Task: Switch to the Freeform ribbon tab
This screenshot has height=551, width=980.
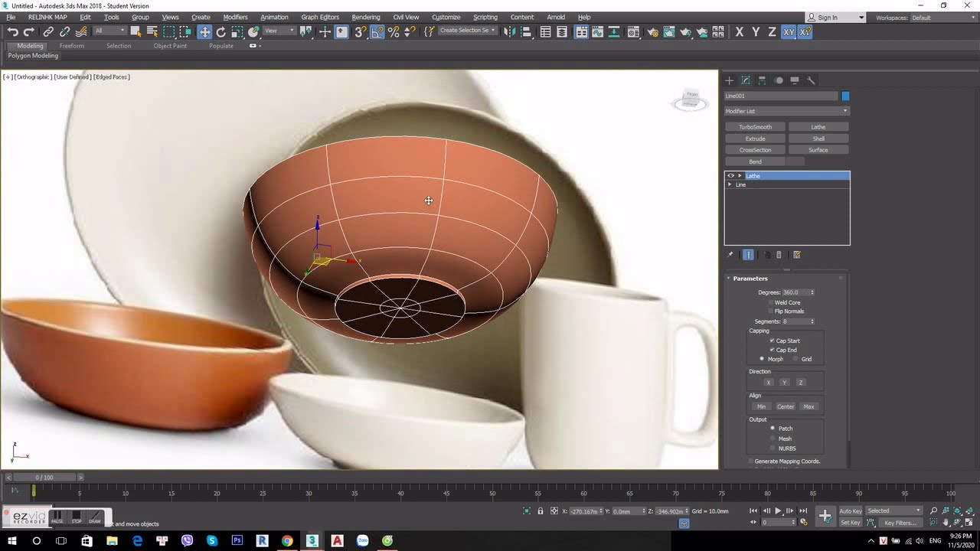Action: click(x=72, y=46)
